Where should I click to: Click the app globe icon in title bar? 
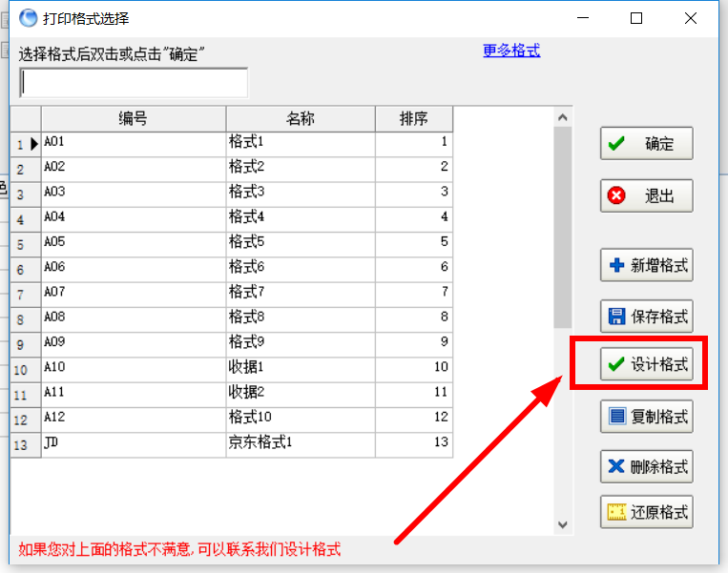tap(29, 18)
